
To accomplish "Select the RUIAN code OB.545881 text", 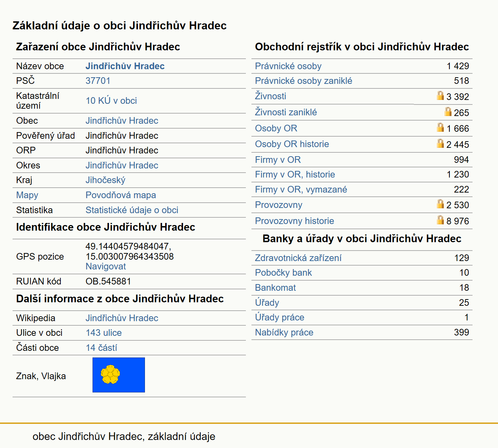I will 108,281.
